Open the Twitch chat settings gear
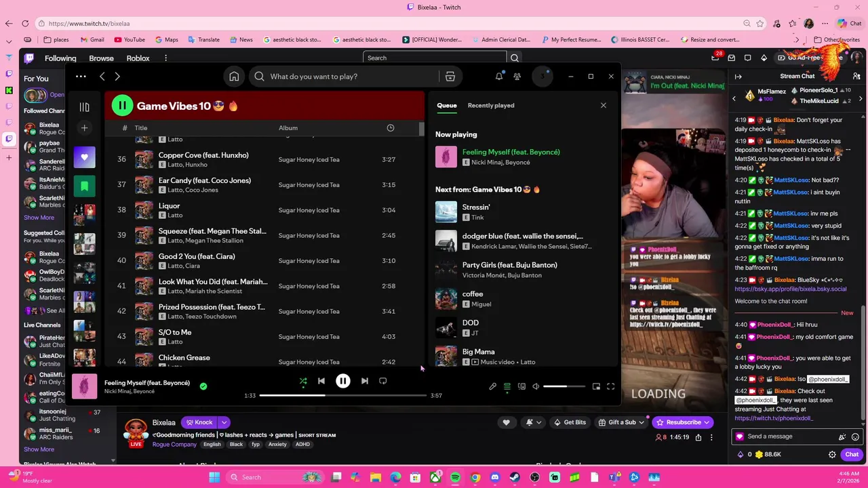 (x=832, y=455)
